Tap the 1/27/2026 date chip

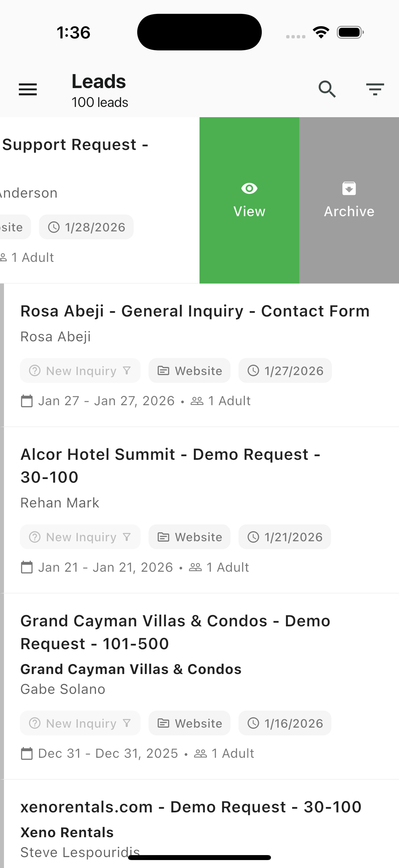click(285, 371)
